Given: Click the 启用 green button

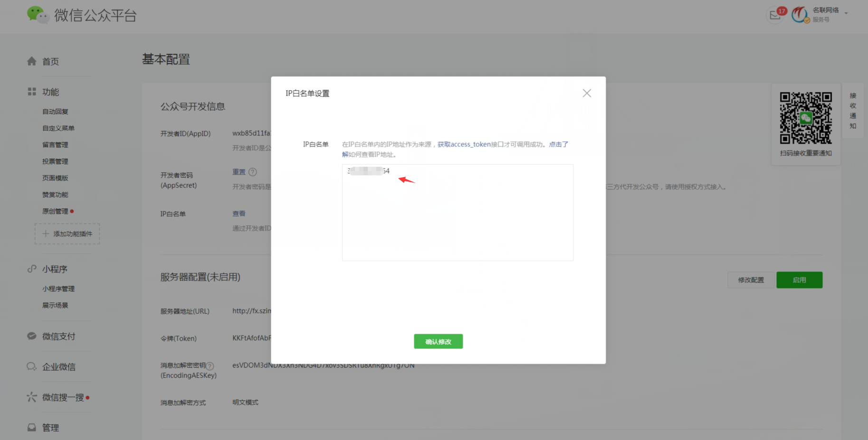Looking at the screenshot, I should coord(799,280).
